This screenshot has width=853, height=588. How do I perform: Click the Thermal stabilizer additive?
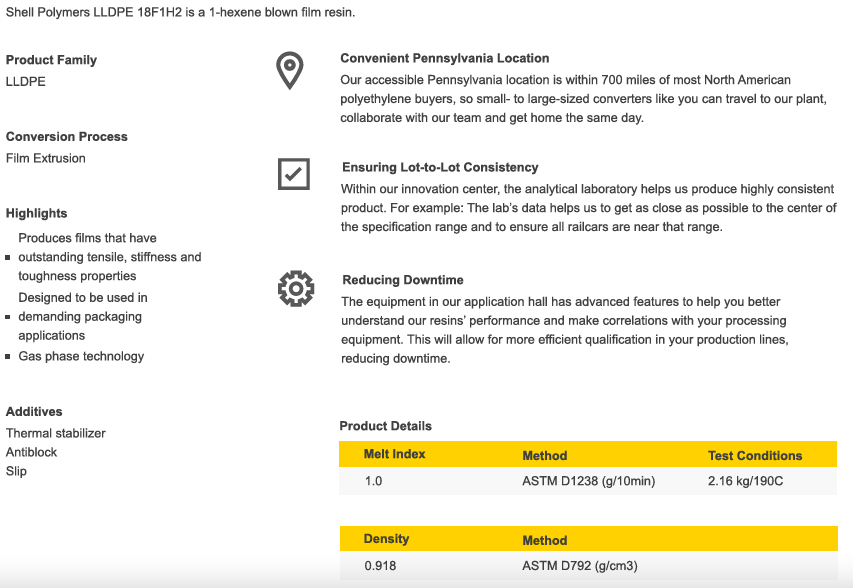click(x=56, y=433)
